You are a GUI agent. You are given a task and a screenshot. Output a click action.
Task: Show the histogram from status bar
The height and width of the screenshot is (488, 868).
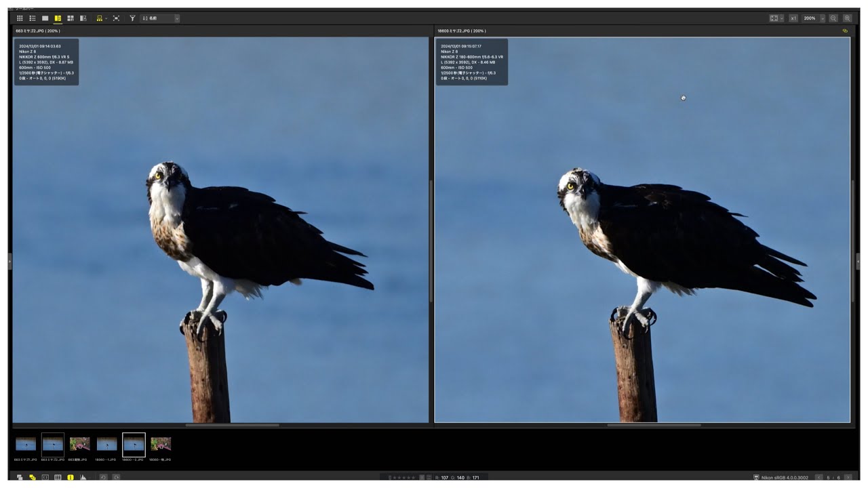[x=83, y=477]
